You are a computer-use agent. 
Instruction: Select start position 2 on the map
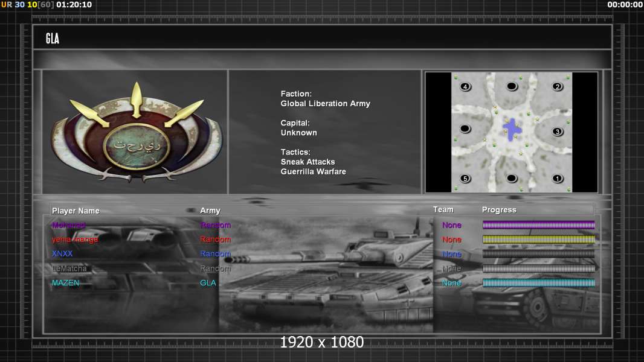[x=558, y=87]
